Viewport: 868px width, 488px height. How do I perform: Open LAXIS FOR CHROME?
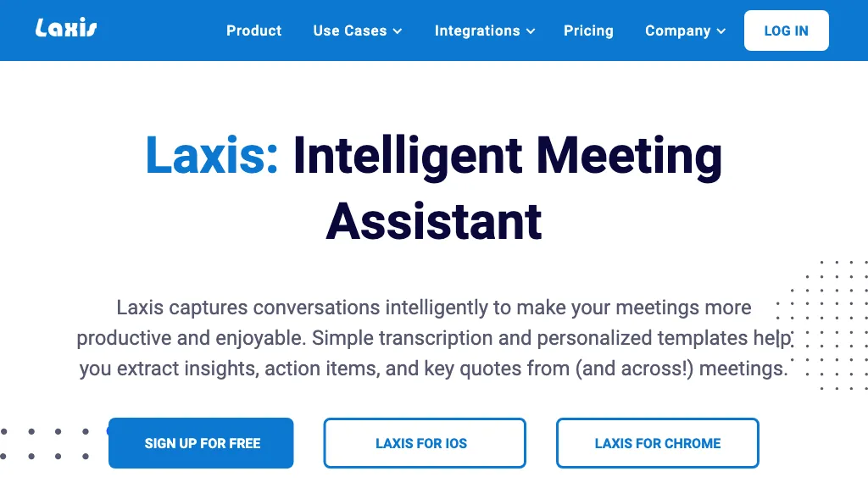coord(657,442)
